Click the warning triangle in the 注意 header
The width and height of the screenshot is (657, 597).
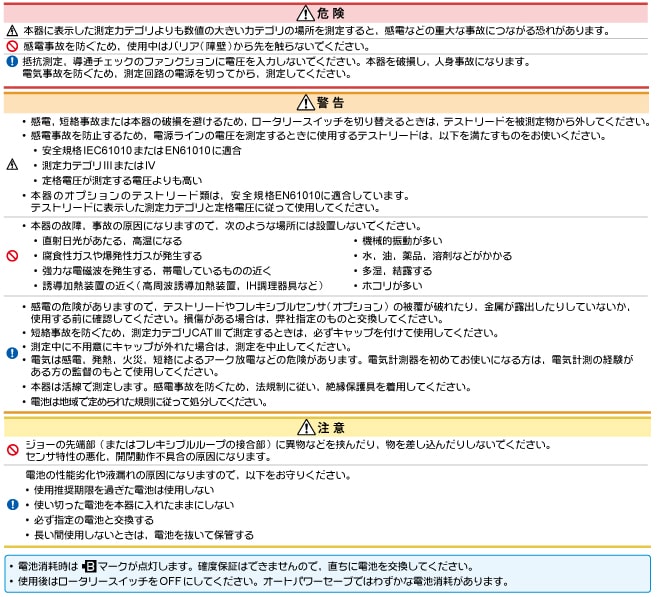coord(306,428)
